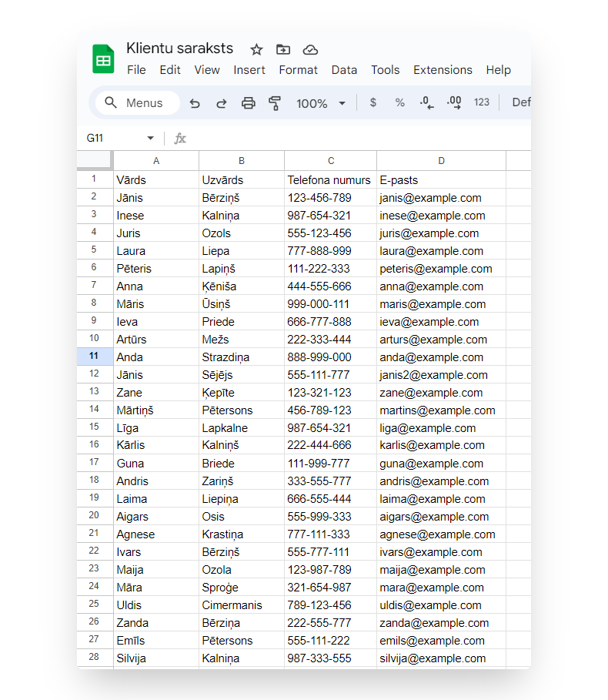Image resolution: width=608 pixels, height=700 pixels.
Task: Select column C header
Action: click(330, 161)
